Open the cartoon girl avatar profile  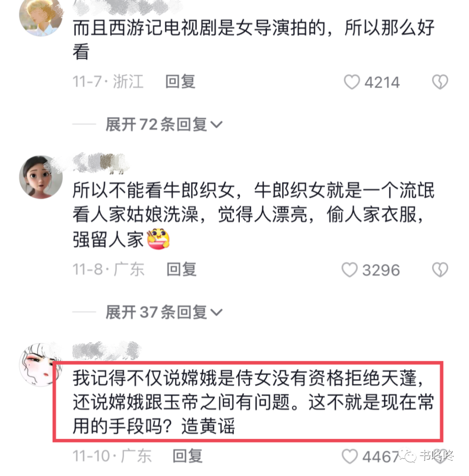(41, 177)
